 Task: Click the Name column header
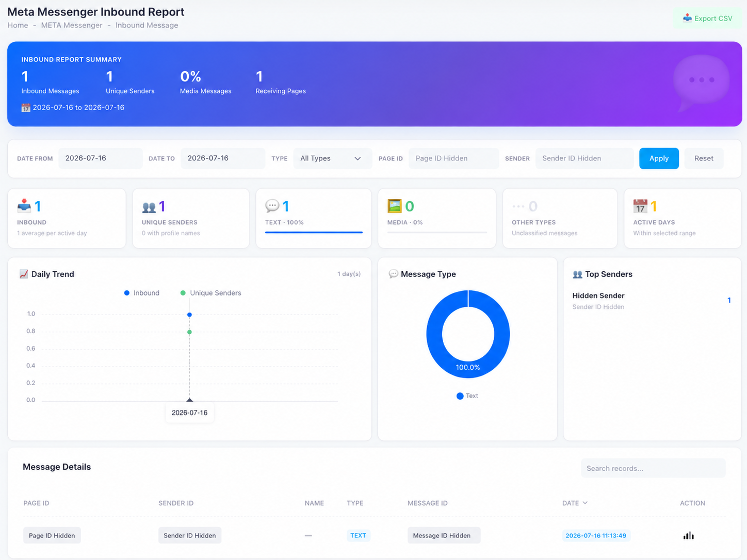[x=314, y=503]
